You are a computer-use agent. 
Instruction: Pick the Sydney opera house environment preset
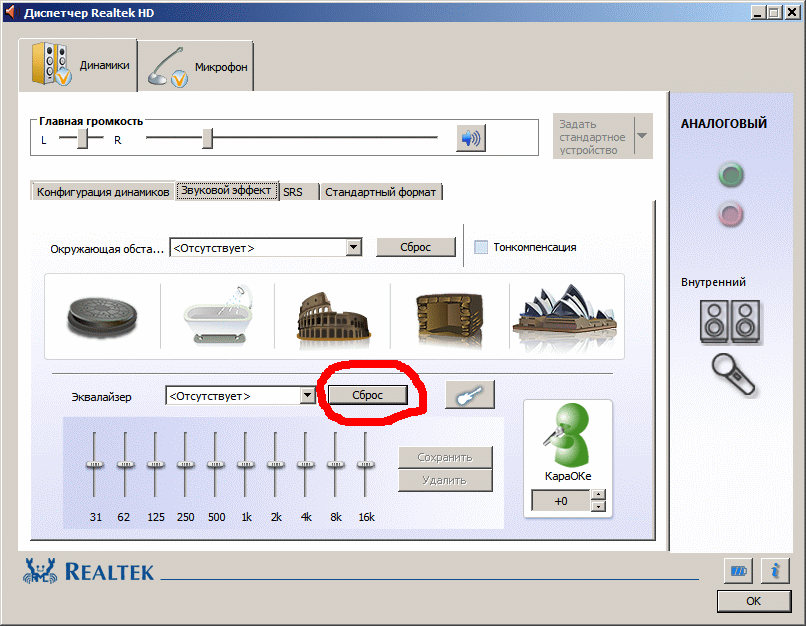(x=564, y=316)
